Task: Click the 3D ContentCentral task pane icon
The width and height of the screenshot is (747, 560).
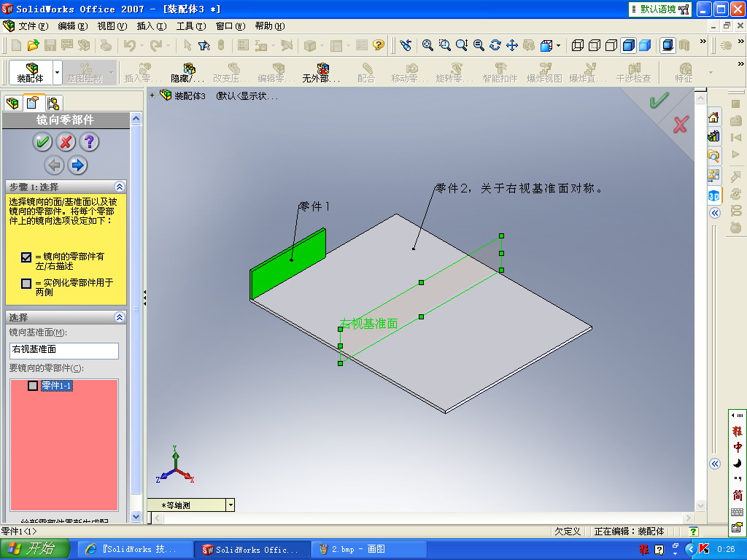Action: [x=713, y=195]
